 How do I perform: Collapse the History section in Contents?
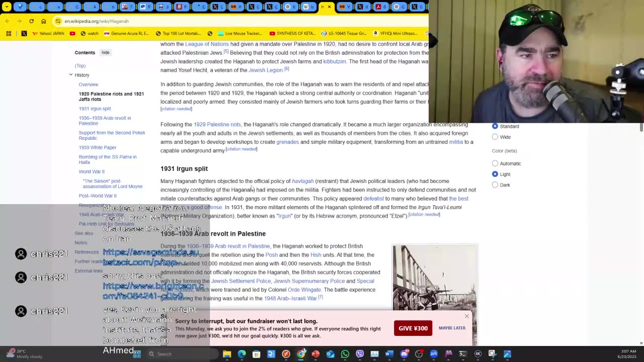(x=71, y=75)
